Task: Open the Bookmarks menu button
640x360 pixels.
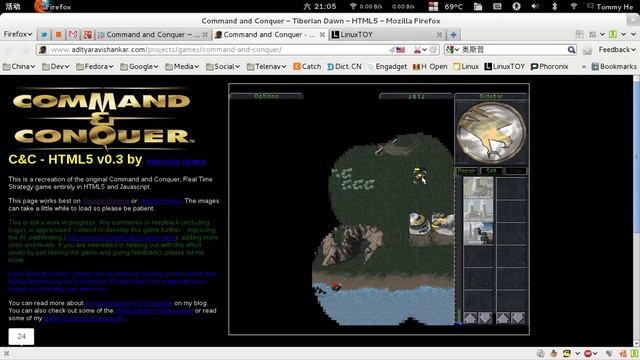Action: pos(614,66)
